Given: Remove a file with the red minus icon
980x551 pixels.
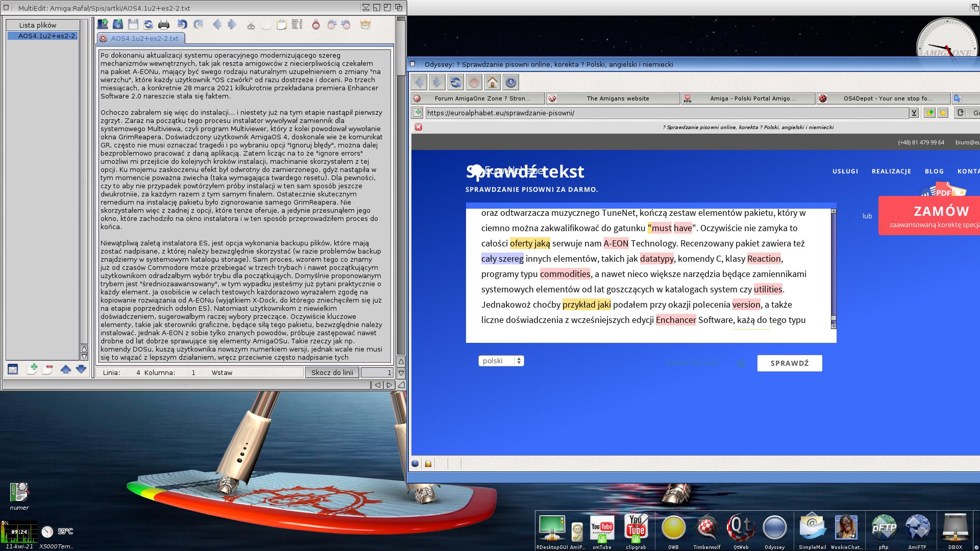Looking at the screenshot, I should pos(48,368).
